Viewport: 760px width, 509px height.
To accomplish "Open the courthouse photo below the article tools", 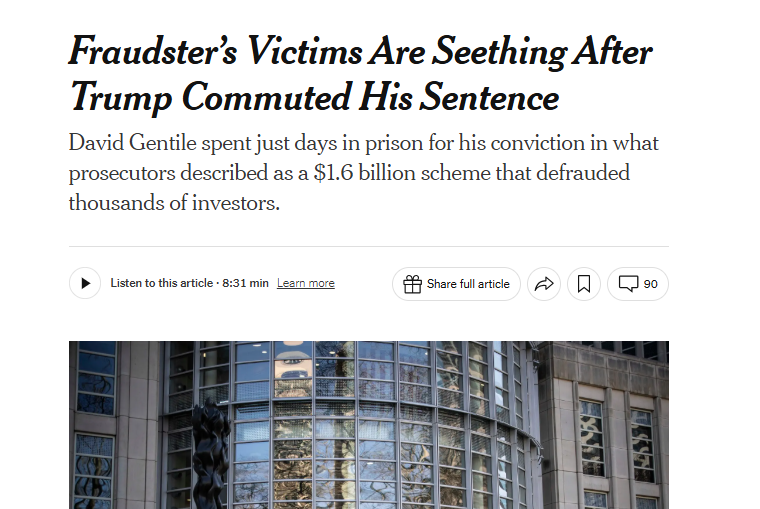I will coord(368,424).
